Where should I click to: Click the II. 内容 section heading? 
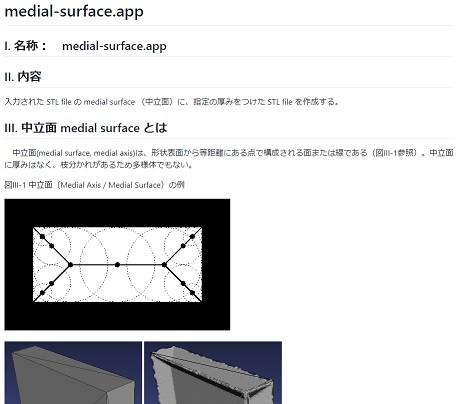[23, 77]
